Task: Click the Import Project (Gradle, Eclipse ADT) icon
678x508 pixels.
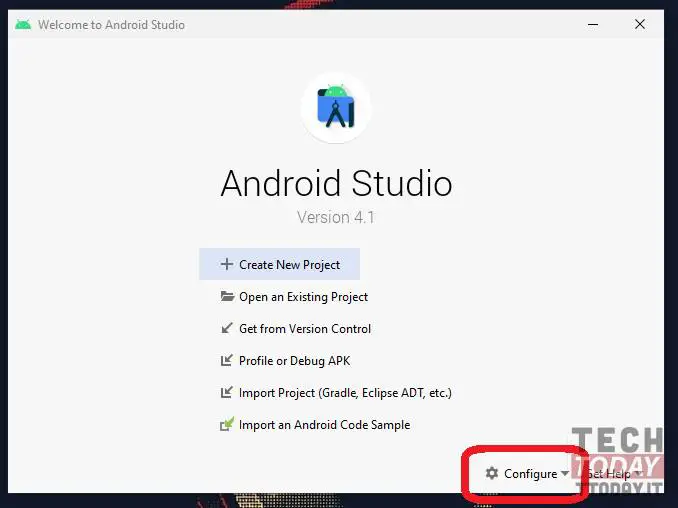Action: [x=227, y=392]
